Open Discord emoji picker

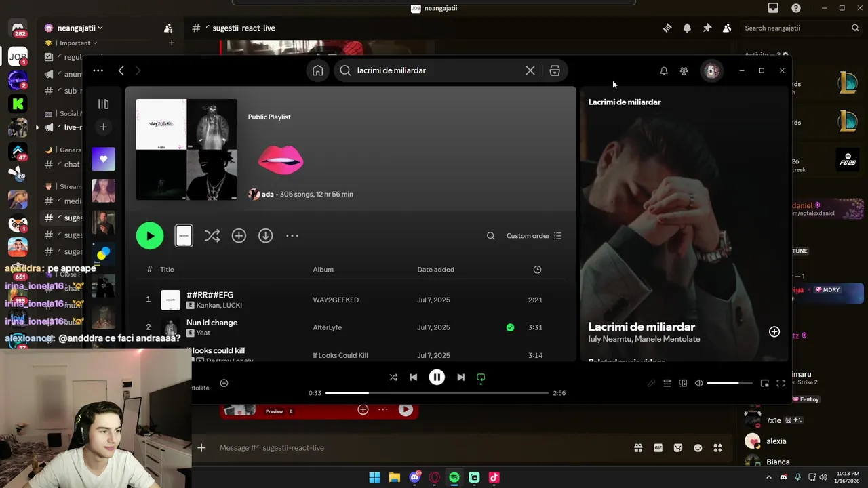(x=698, y=448)
